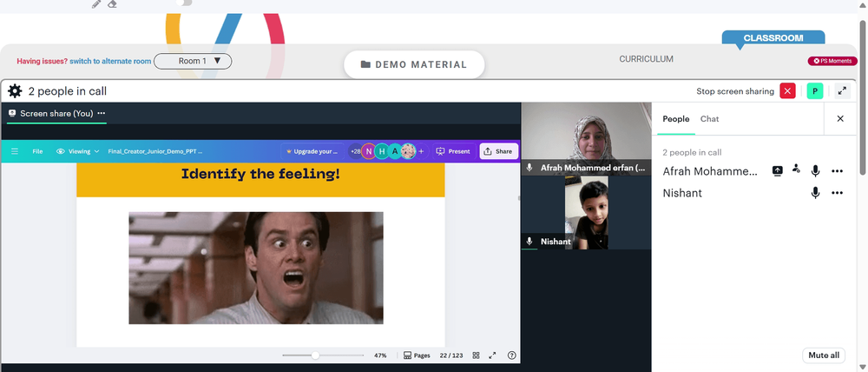Image resolution: width=868 pixels, height=372 pixels.
Task: Click collaborator avatar N
Action: [x=369, y=150]
